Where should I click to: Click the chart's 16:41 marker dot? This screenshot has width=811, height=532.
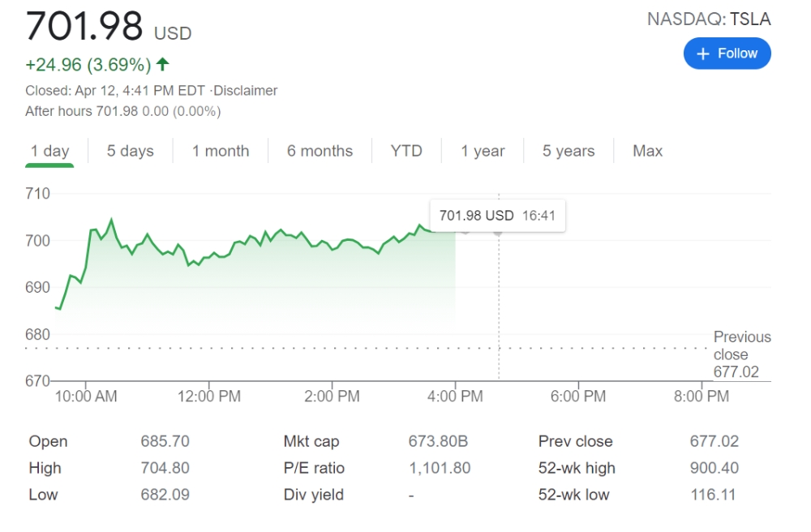pos(498,232)
